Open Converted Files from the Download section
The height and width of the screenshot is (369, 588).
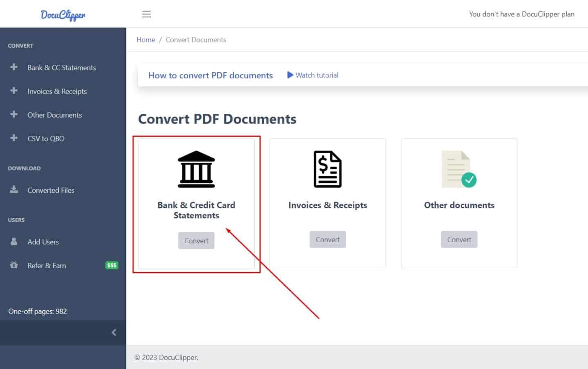(x=51, y=190)
